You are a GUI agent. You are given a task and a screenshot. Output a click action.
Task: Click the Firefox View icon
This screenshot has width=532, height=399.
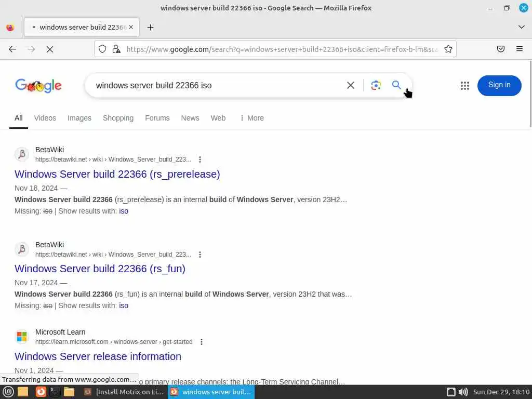pos(10,27)
